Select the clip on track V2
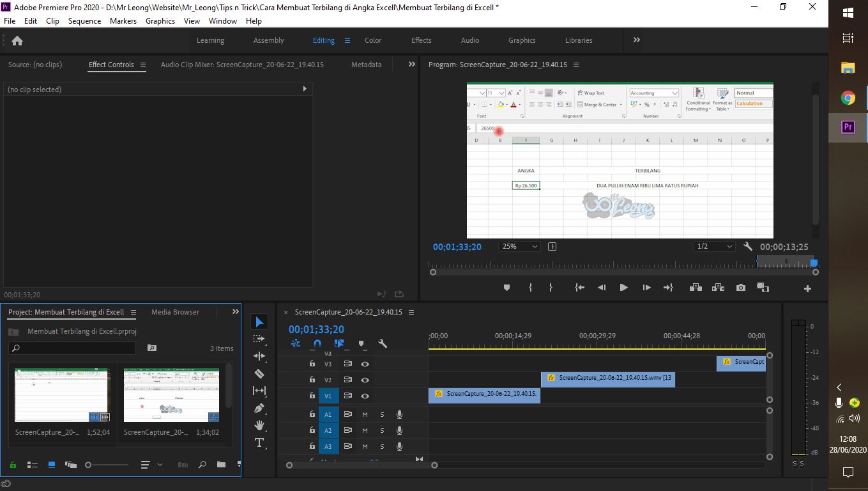The height and width of the screenshot is (491, 868). [608, 378]
